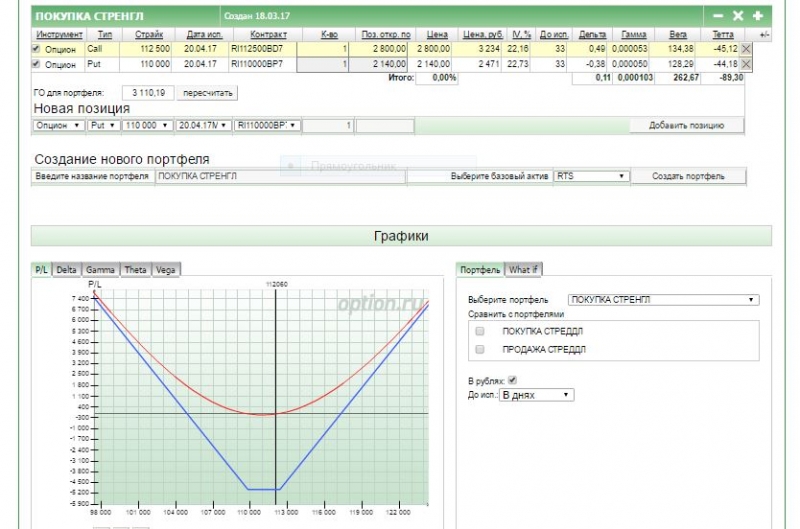Viewport: 800px width, 529px height.
Task: Open the Выберите портфель dropdown
Action: tap(663, 299)
